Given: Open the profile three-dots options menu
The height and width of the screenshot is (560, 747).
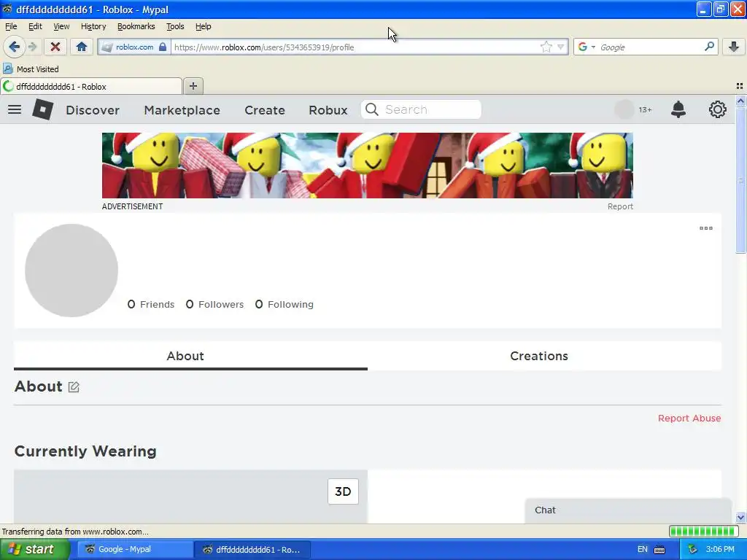Looking at the screenshot, I should 706,228.
